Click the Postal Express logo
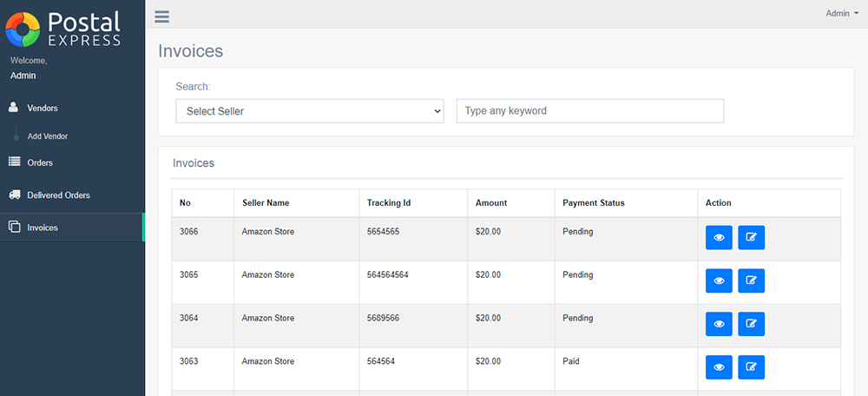Screen dimensions: 868x396 click(63, 29)
